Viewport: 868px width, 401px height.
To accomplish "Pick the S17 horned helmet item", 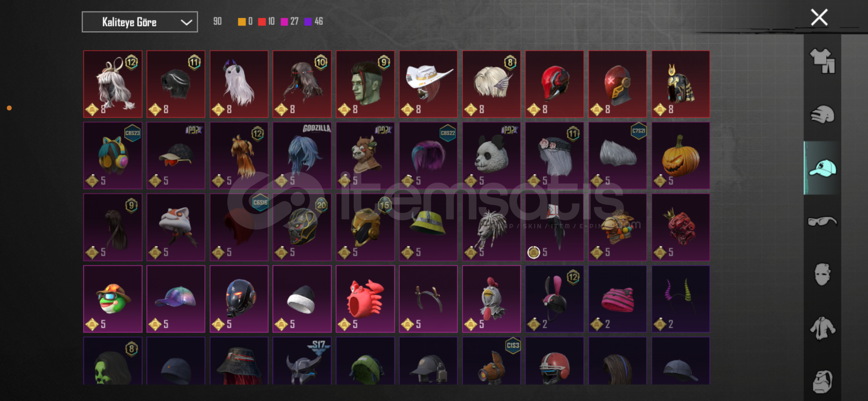I will 302,361.
